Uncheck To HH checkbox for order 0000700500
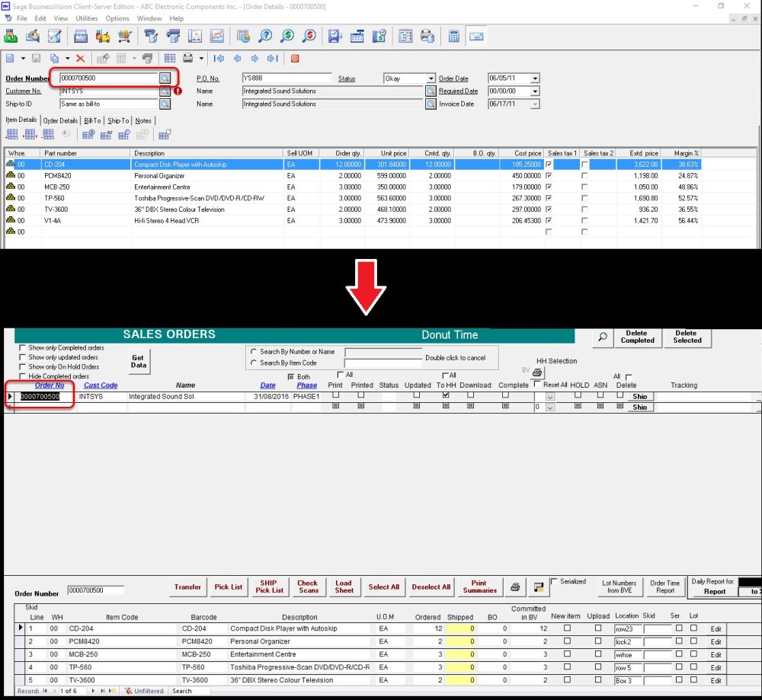762x700 pixels. [446, 395]
